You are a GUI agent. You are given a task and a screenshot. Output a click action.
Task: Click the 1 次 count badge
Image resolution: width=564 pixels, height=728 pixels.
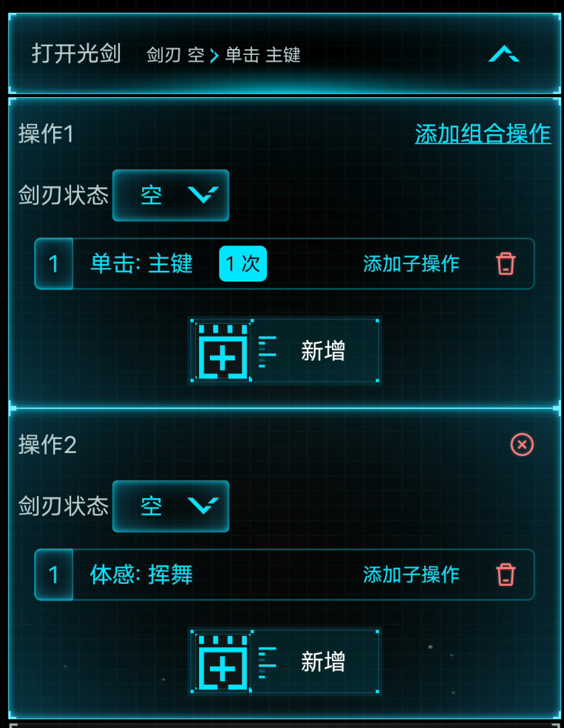click(x=243, y=263)
